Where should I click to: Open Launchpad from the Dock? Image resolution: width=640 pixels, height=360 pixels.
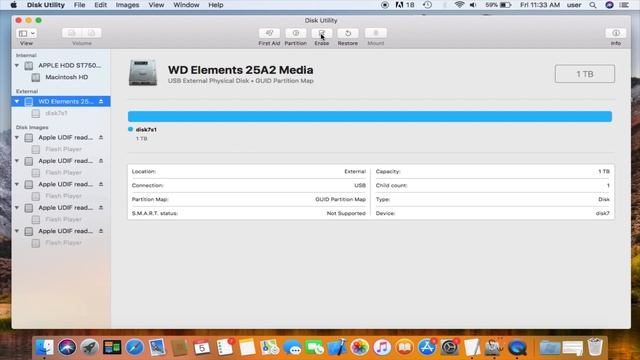tap(89, 347)
